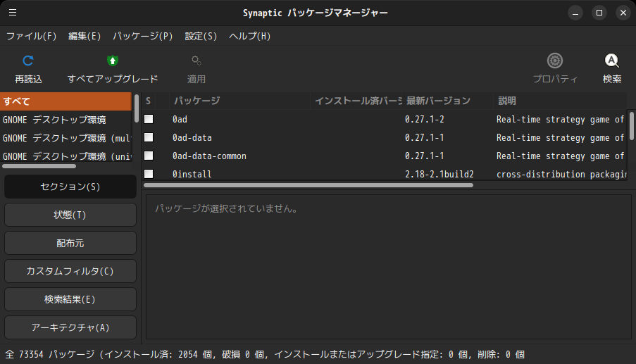
Task: Click the package list horizontal scrollbar
Action: (x=308, y=185)
